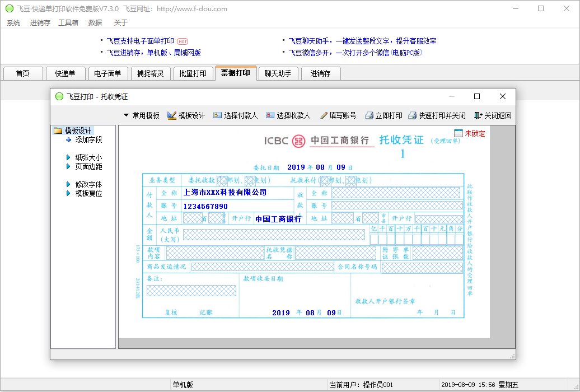Click the 备注 hatched field
This screenshot has height=392, width=580.
tap(191, 291)
